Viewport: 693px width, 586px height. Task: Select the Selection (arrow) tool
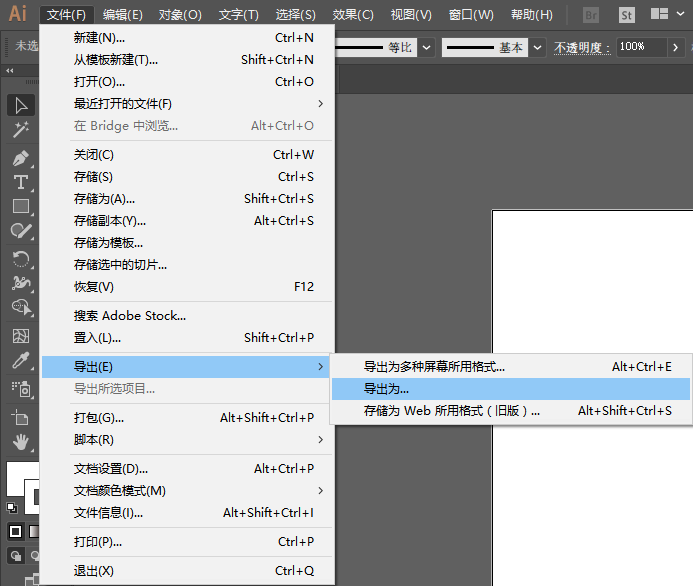click(x=21, y=106)
